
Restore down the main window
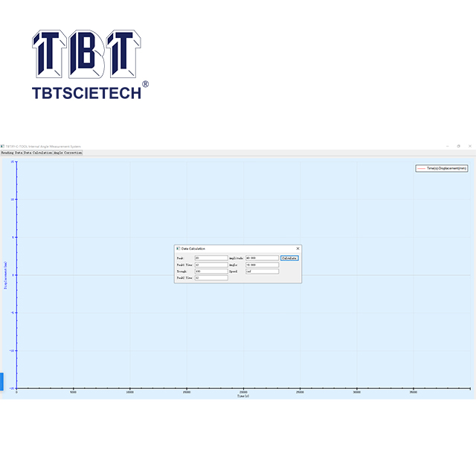pos(459,147)
